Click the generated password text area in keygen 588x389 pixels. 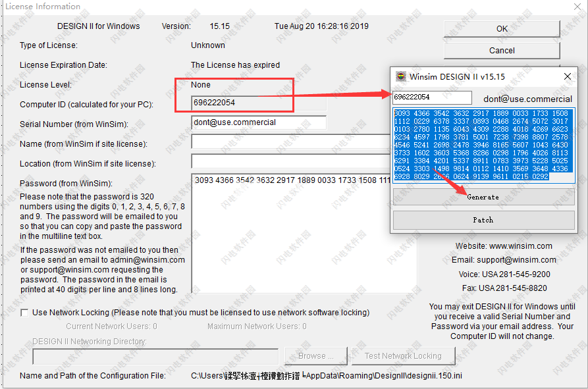[484, 145]
